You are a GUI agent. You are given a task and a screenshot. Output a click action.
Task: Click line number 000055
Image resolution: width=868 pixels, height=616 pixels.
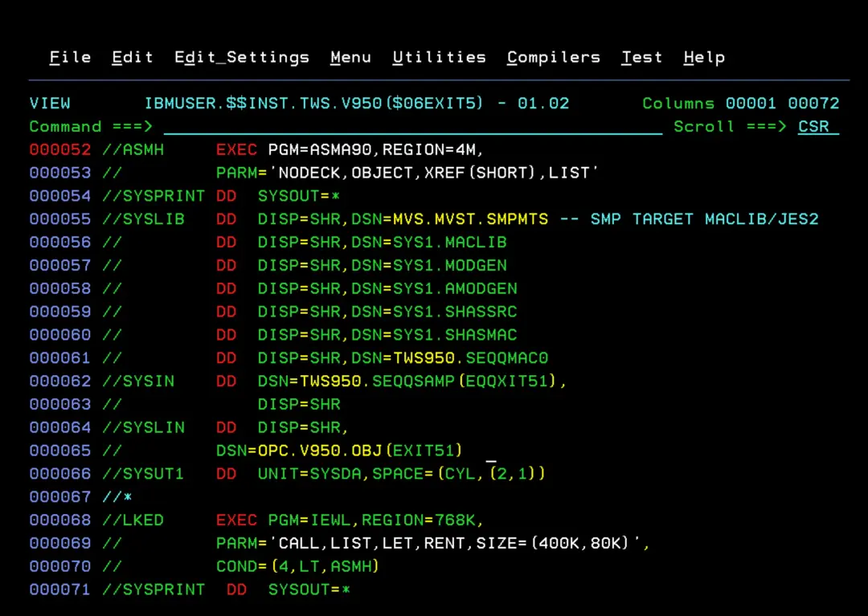point(59,219)
